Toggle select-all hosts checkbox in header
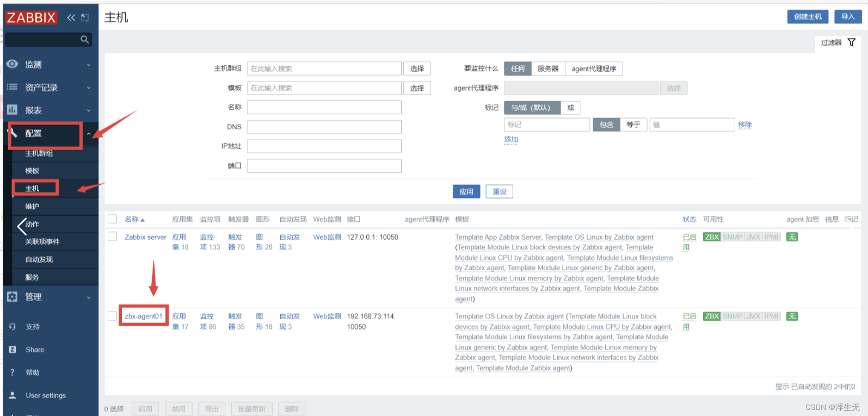 tap(113, 219)
